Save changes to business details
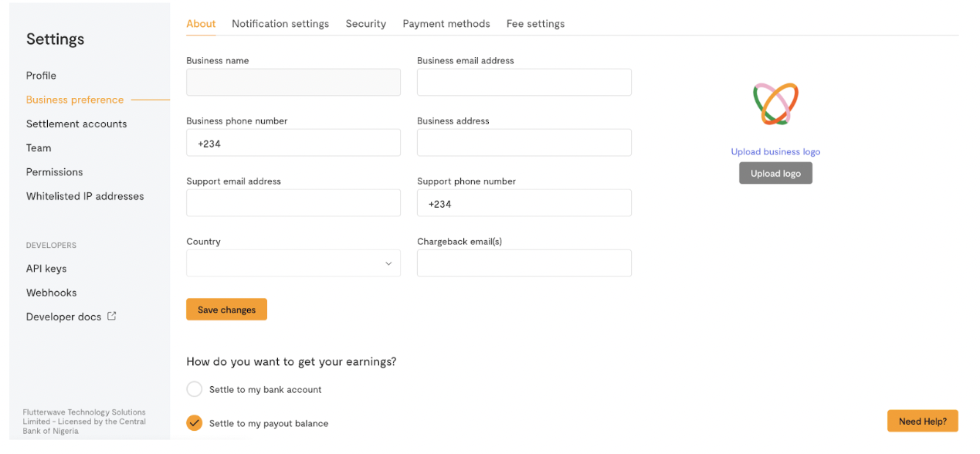This screenshot has height=454, width=980. click(x=226, y=310)
